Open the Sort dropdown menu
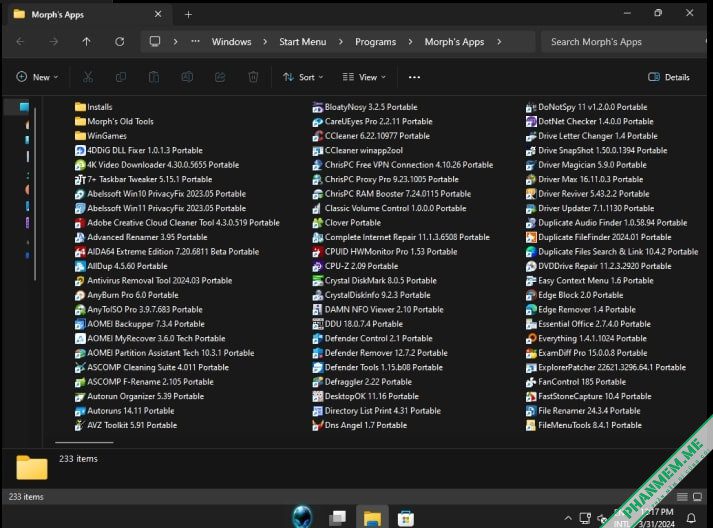This screenshot has height=528, width=713. point(303,77)
